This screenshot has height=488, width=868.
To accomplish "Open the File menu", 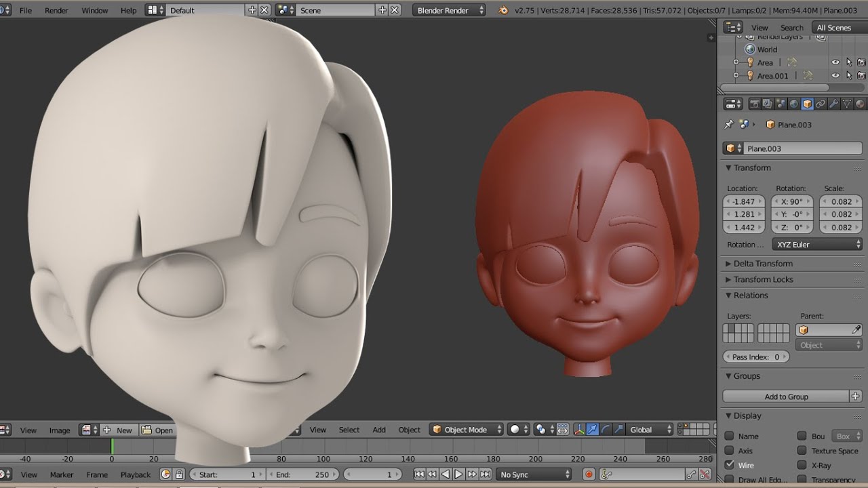I will pyautogui.click(x=26, y=10).
